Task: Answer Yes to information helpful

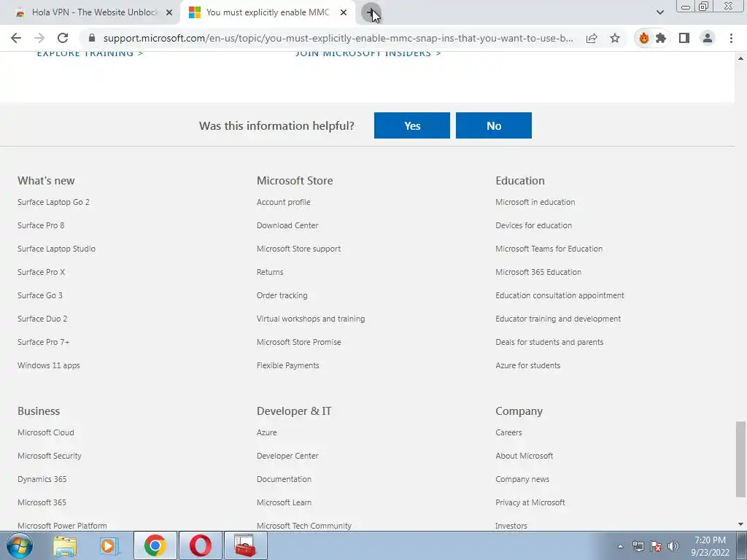Action: coord(412,125)
